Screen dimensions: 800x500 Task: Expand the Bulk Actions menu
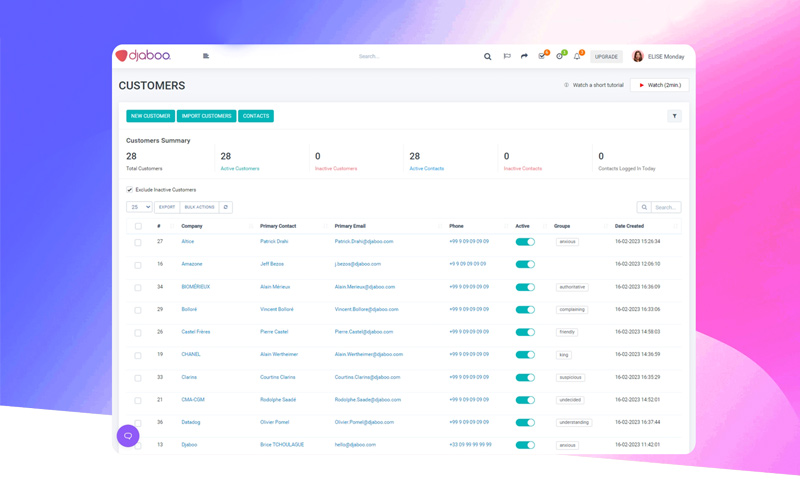[x=199, y=207]
